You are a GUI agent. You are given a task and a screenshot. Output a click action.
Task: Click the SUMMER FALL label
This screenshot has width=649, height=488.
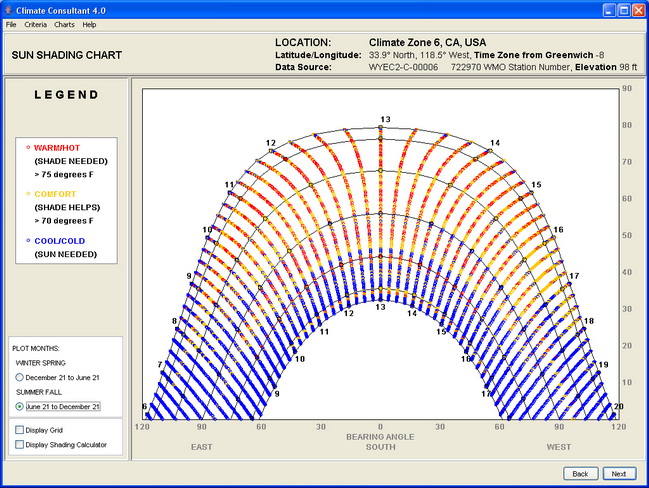point(38,392)
